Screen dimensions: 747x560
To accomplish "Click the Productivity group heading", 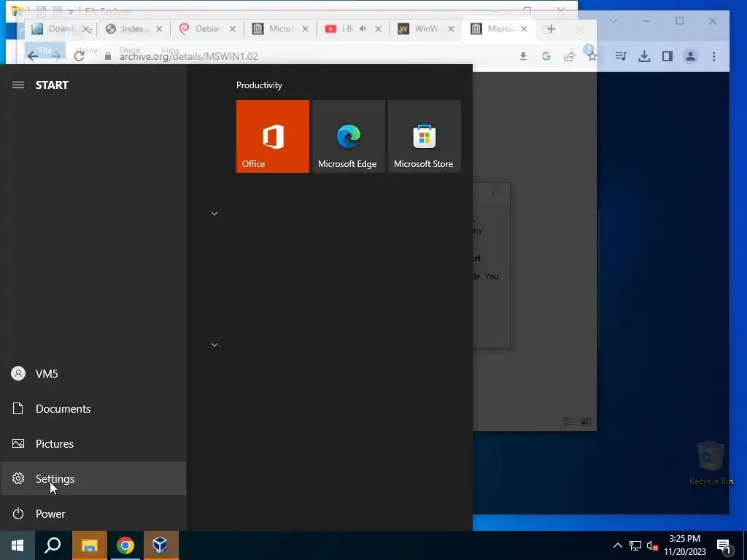I will coord(259,85).
